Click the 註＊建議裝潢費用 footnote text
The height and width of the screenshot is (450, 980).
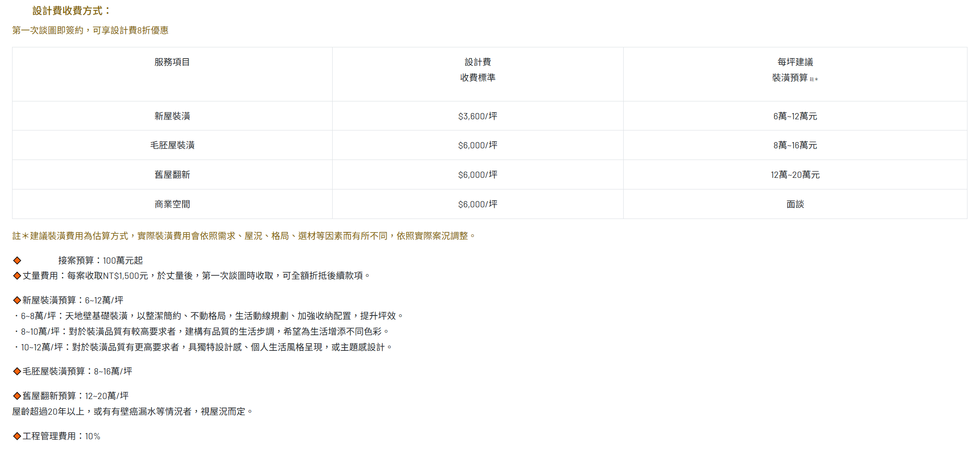click(x=244, y=236)
